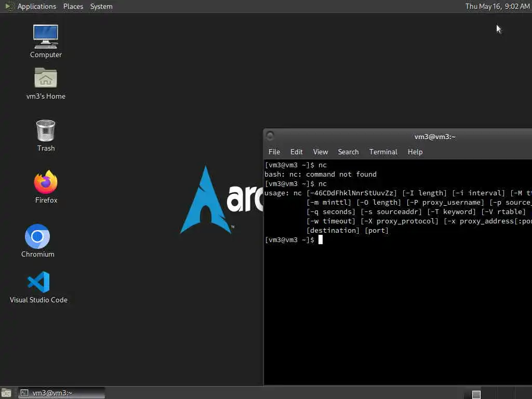Viewport: 532px width, 399px height.
Task: Open vm3's Home folder icon
Action: coord(46,84)
